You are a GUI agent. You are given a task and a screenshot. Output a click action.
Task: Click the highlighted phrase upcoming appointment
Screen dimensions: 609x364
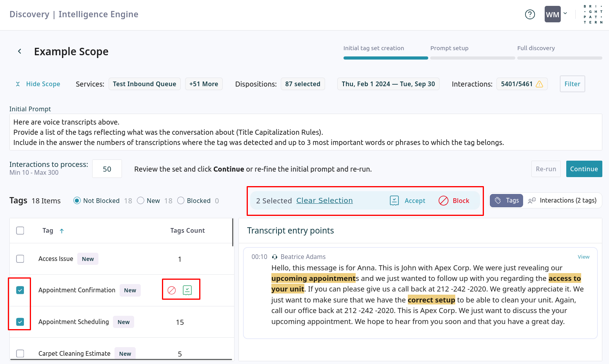point(313,278)
